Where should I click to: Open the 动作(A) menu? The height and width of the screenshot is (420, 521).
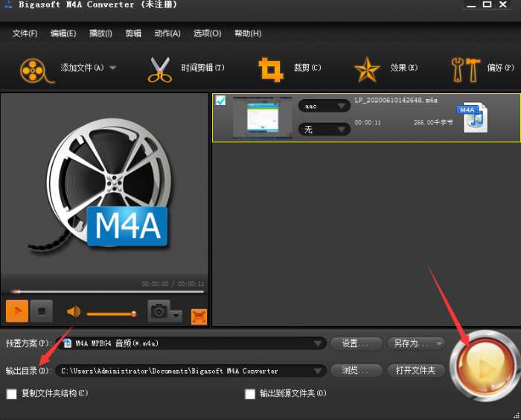(x=167, y=34)
